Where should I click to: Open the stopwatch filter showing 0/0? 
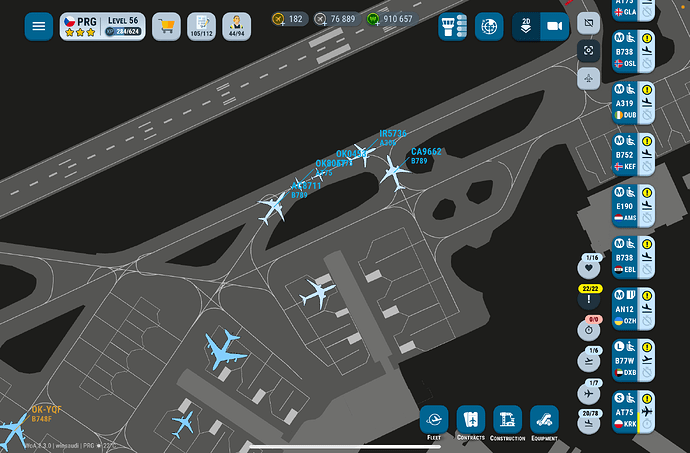(x=589, y=329)
